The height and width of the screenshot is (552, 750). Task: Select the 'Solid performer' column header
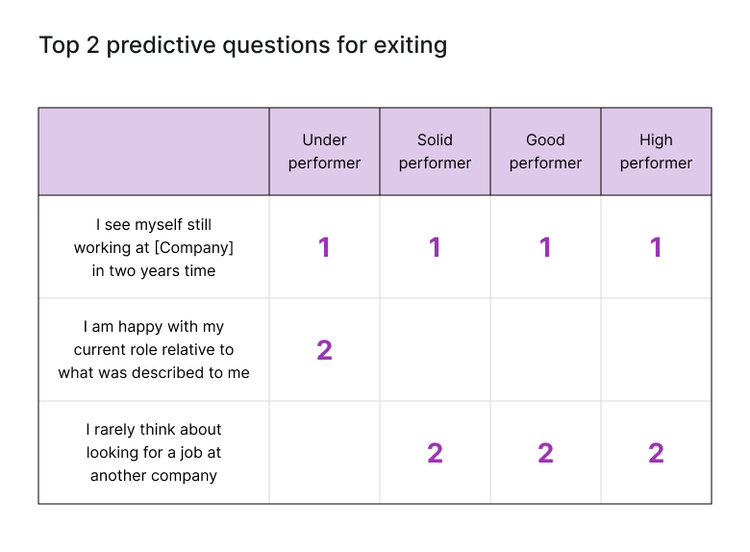click(435, 152)
